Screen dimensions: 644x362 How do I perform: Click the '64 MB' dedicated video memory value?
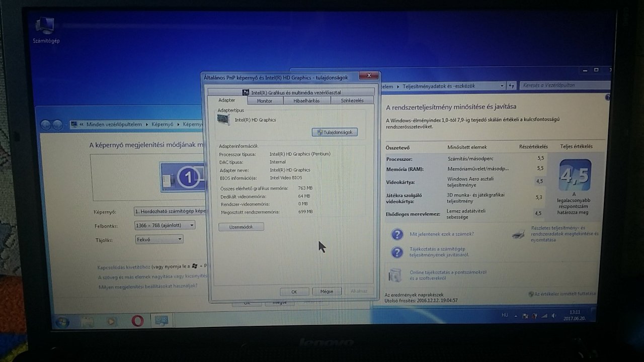click(304, 196)
